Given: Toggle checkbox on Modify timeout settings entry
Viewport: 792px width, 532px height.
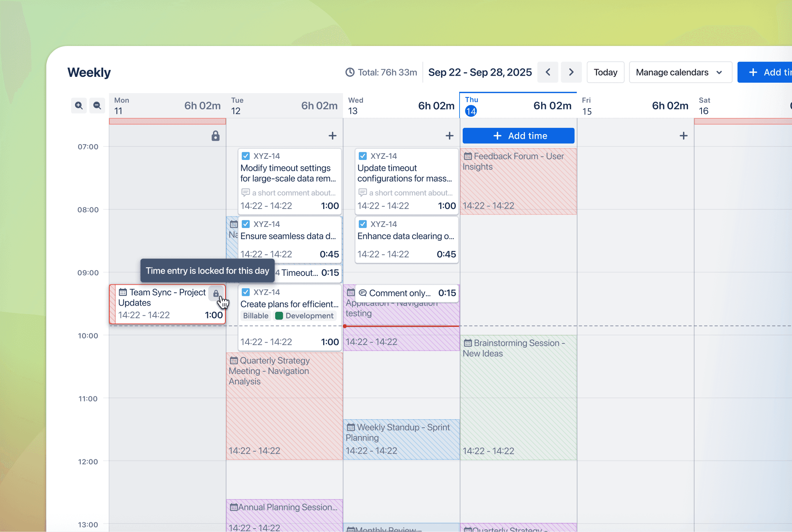Looking at the screenshot, I should coord(245,156).
